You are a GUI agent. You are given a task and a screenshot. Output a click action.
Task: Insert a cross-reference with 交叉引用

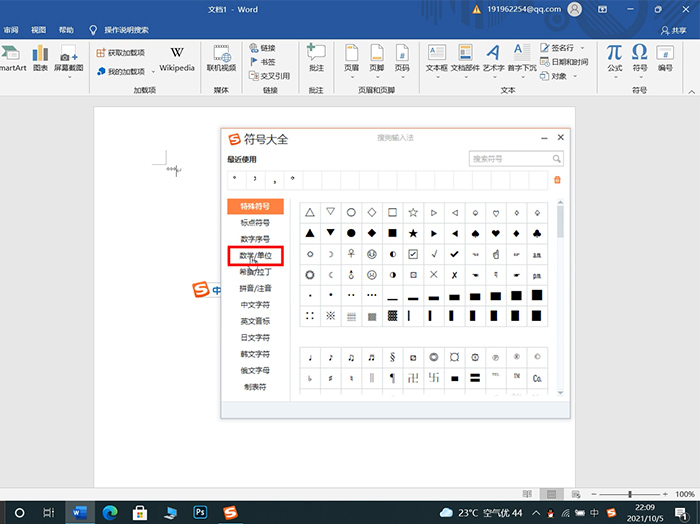(270, 76)
